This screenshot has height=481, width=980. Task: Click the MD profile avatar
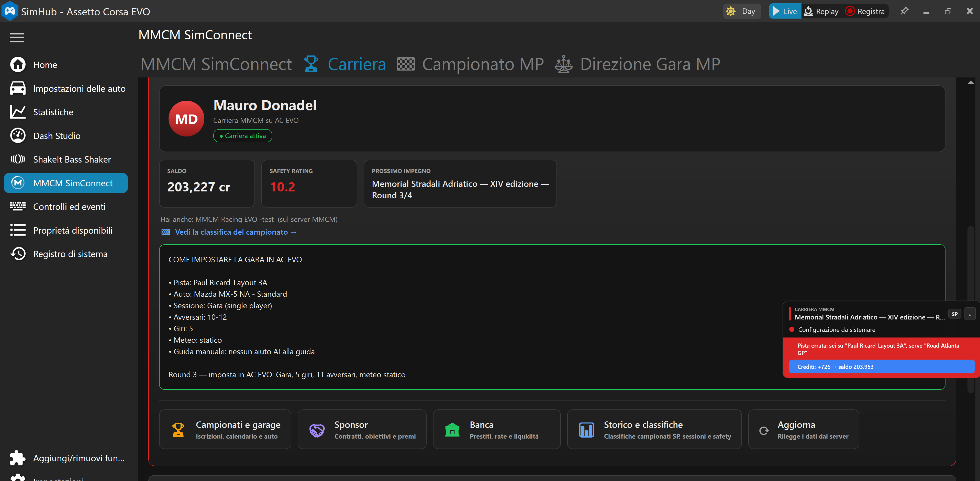point(186,119)
